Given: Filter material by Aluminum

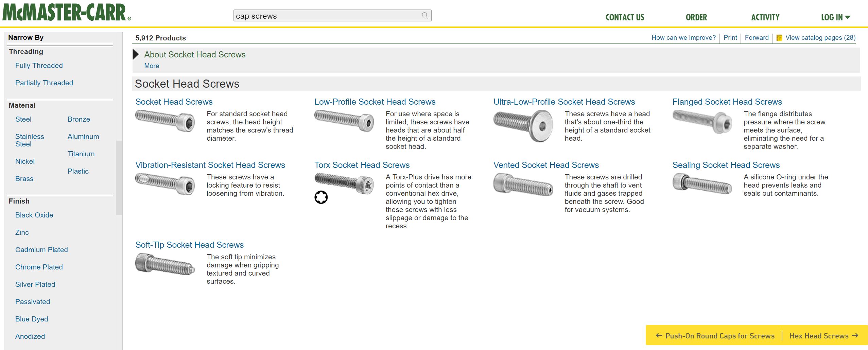Looking at the screenshot, I should pyautogui.click(x=83, y=137).
